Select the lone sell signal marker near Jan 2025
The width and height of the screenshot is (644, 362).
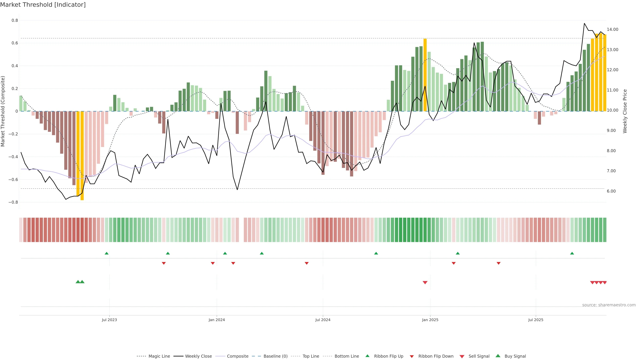point(425,283)
